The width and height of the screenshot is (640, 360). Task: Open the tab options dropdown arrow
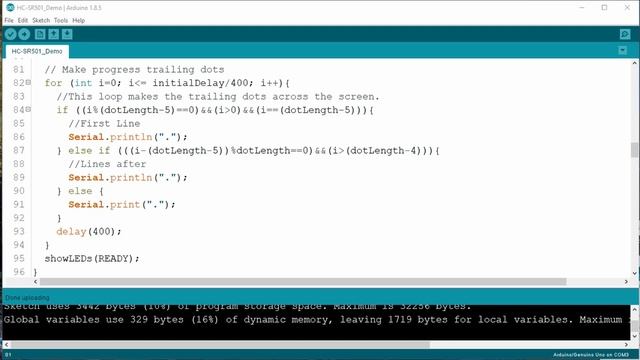[622, 51]
